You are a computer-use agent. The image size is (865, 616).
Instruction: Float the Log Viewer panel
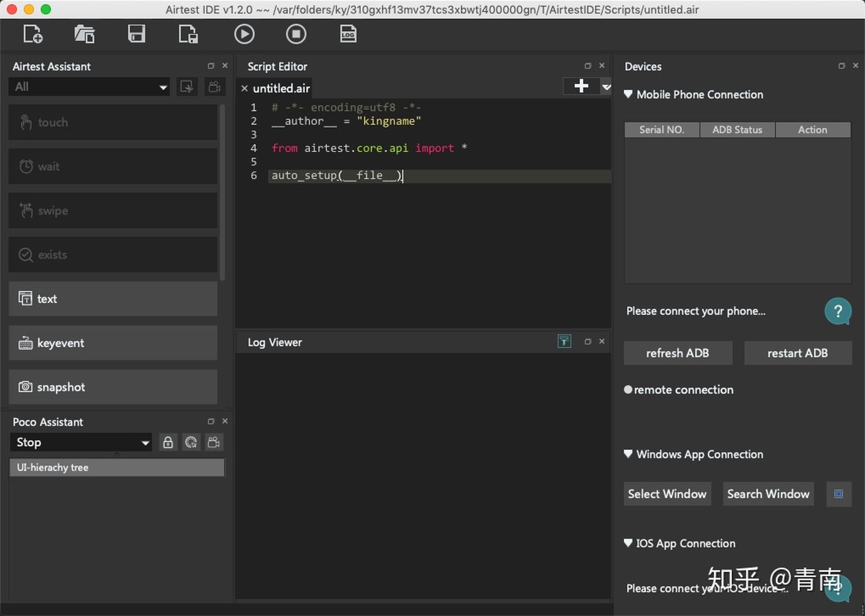pos(588,342)
